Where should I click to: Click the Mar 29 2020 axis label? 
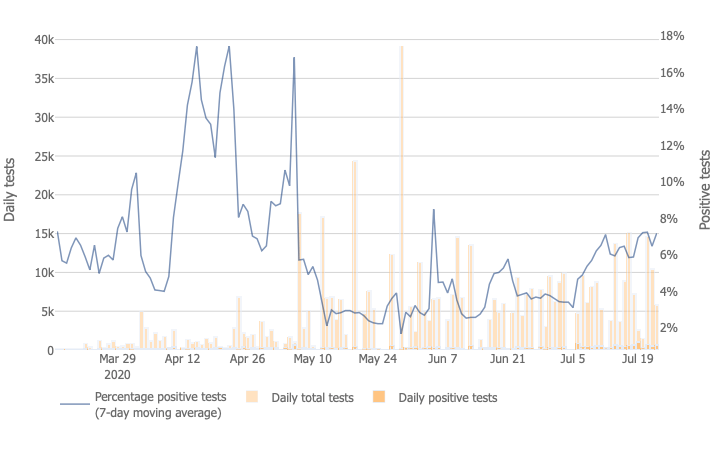point(117,365)
